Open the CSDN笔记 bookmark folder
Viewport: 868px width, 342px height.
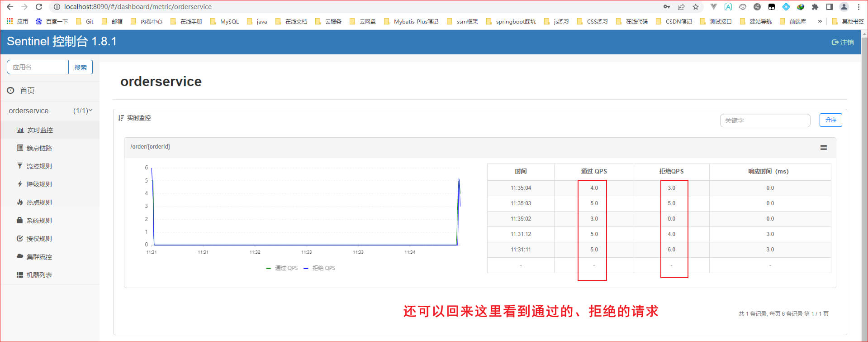(674, 21)
